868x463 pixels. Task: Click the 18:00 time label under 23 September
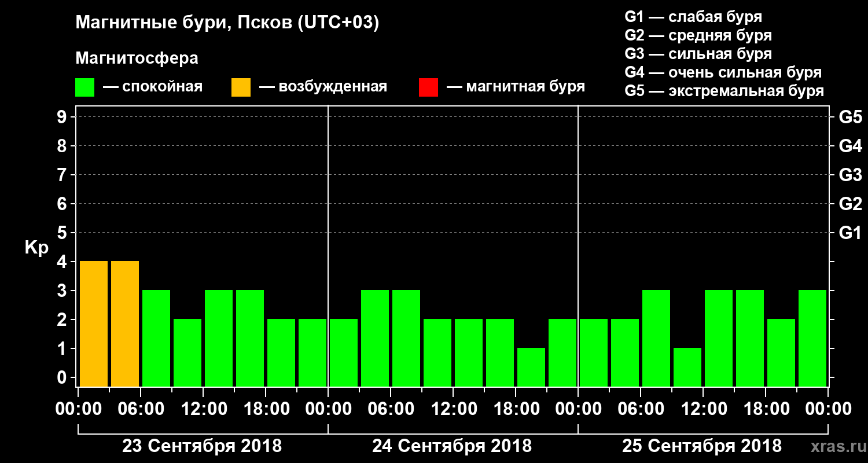(266, 409)
